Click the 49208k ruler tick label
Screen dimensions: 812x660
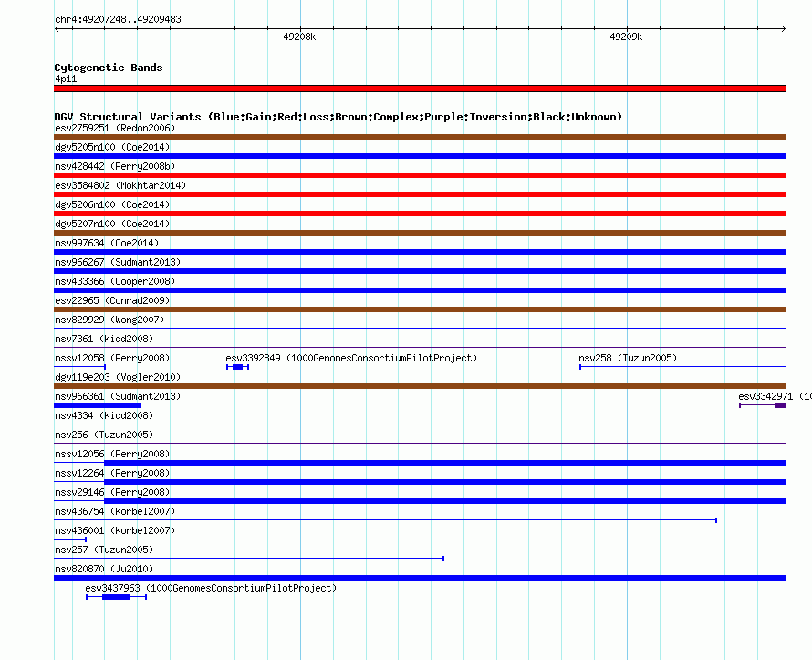coord(299,37)
